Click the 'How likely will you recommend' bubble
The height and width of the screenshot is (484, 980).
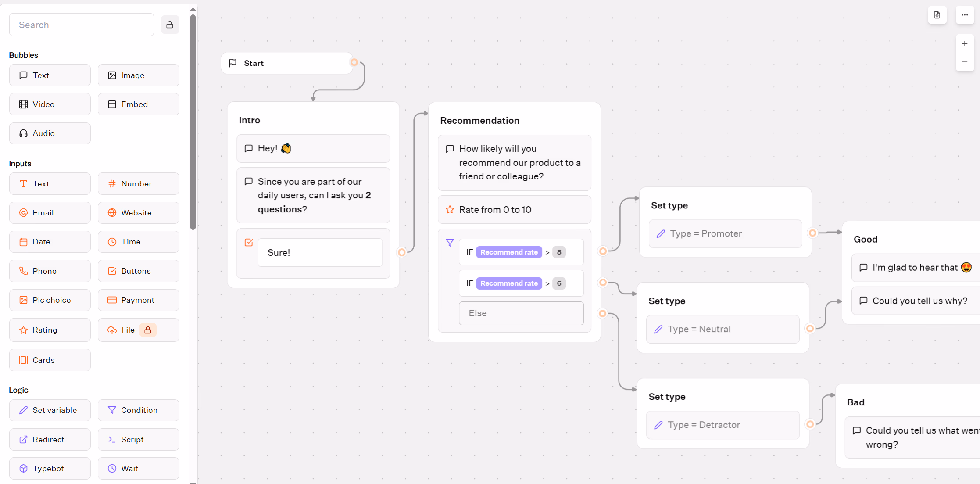[515, 163]
